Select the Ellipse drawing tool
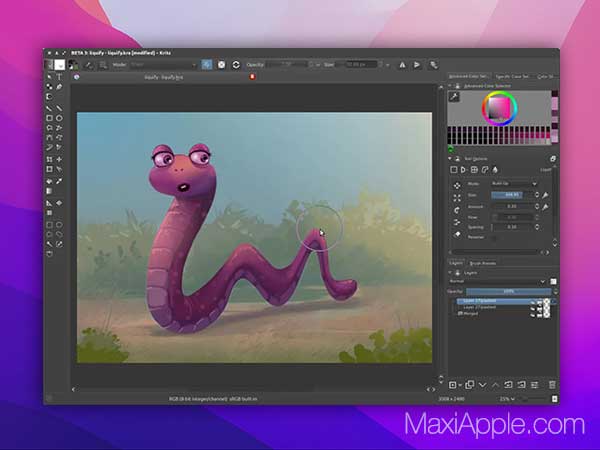 click(59, 118)
